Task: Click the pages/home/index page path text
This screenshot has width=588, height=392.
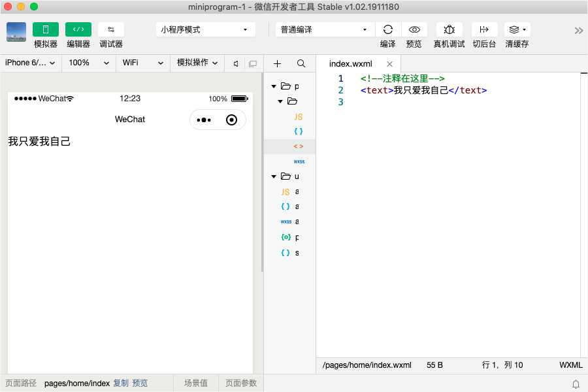Action: [x=77, y=383]
